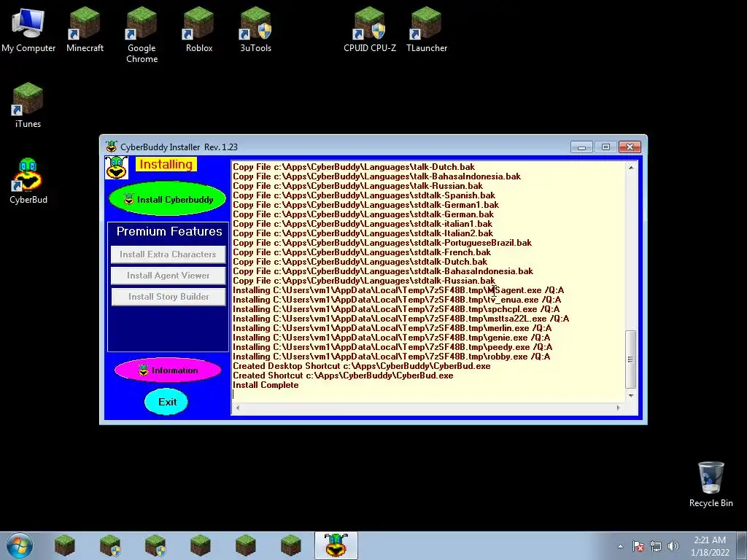Click the Created Desktop Shortcut log line
747x560 pixels.
pos(361,366)
